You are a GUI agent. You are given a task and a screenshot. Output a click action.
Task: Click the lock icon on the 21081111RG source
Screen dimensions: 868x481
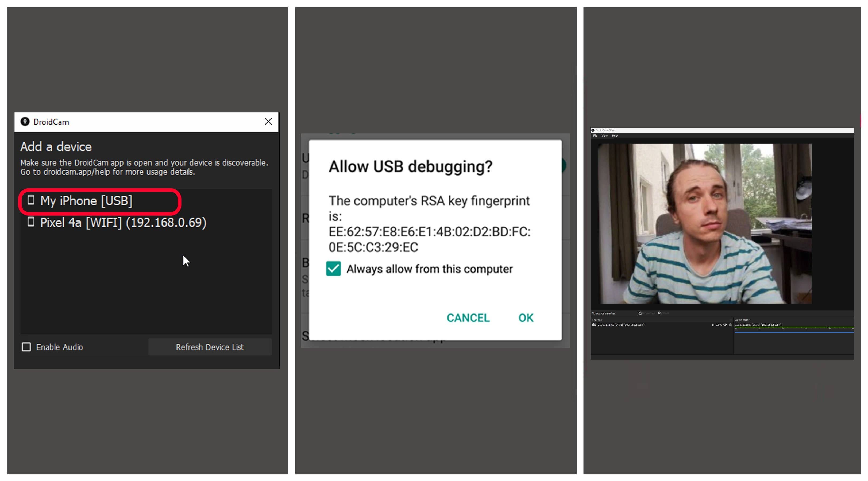click(x=731, y=325)
